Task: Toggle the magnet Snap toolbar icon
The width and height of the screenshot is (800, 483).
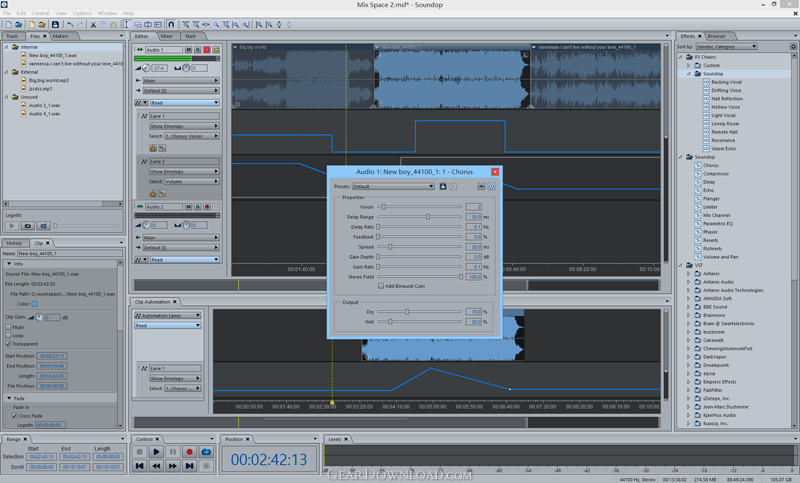Action: [x=171, y=24]
